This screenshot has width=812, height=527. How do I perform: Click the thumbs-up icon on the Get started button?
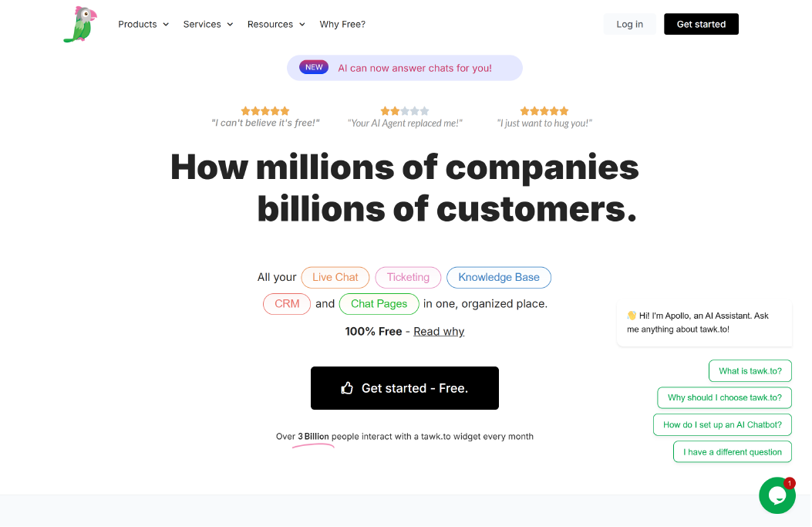(348, 388)
